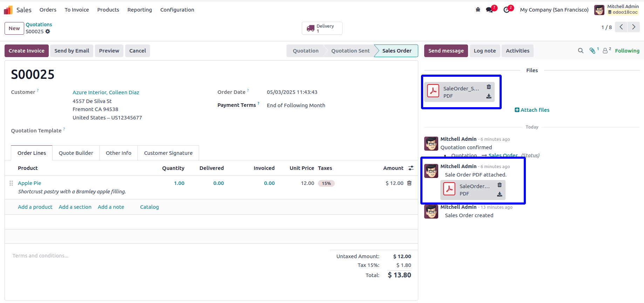Delete the SaleOrder PDF in Files
This screenshot has height=303, width=644.
click(489, 87)
